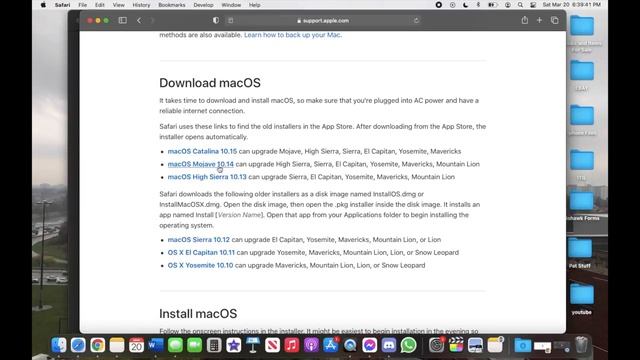Open the Bookmarks menu

pos(171,5)
